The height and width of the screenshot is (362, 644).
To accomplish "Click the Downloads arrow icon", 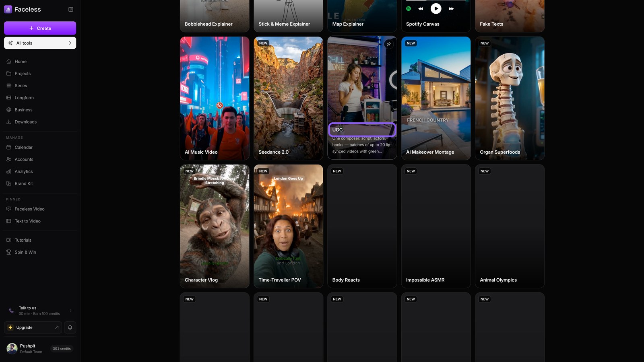I will click(9, 122).
